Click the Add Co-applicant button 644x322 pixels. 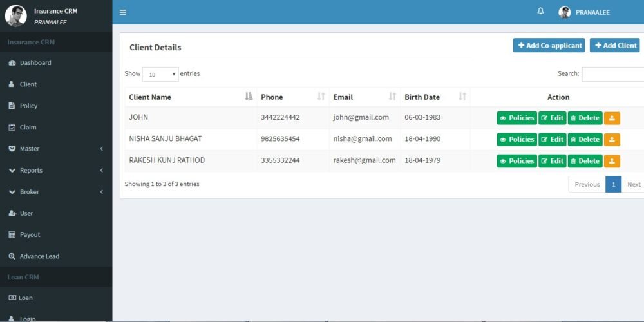(549, 45)
